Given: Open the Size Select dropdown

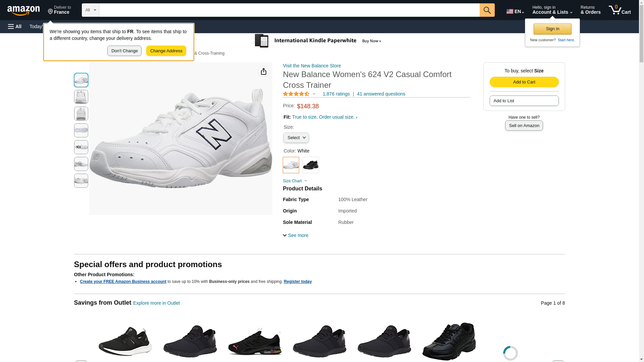Looking at the screenshot, I should click(296, 138).
